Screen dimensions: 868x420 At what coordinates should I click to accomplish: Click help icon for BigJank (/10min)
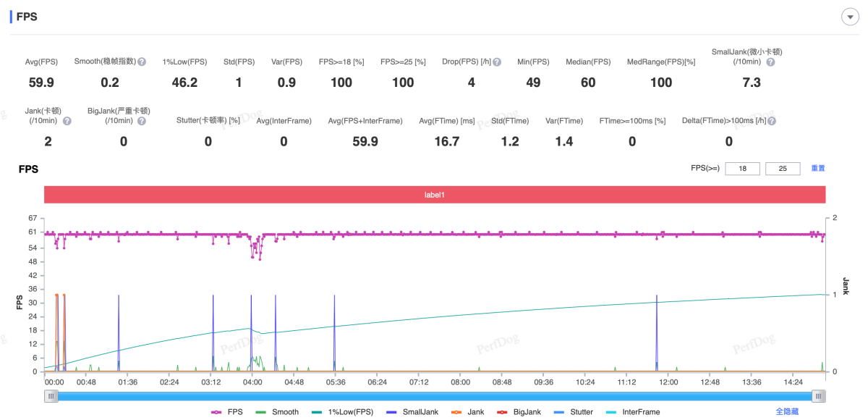pos(142,121)
